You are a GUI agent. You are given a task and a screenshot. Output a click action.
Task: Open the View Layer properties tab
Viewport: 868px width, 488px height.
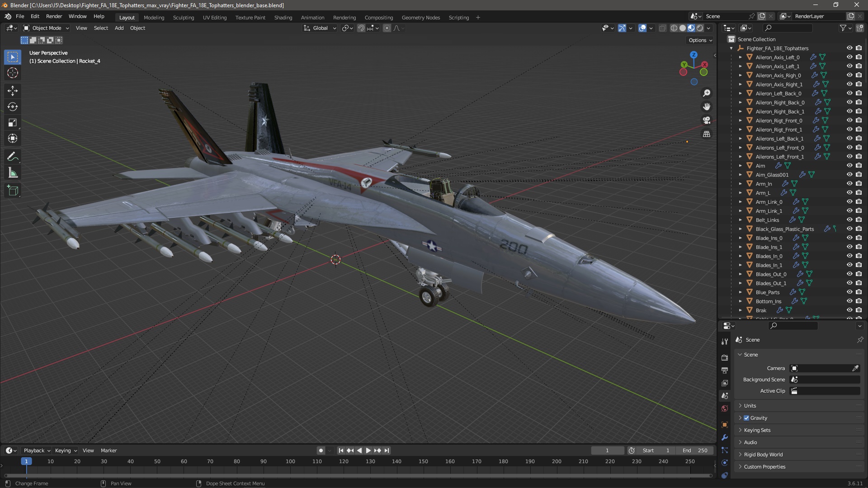tap(725, 383)
